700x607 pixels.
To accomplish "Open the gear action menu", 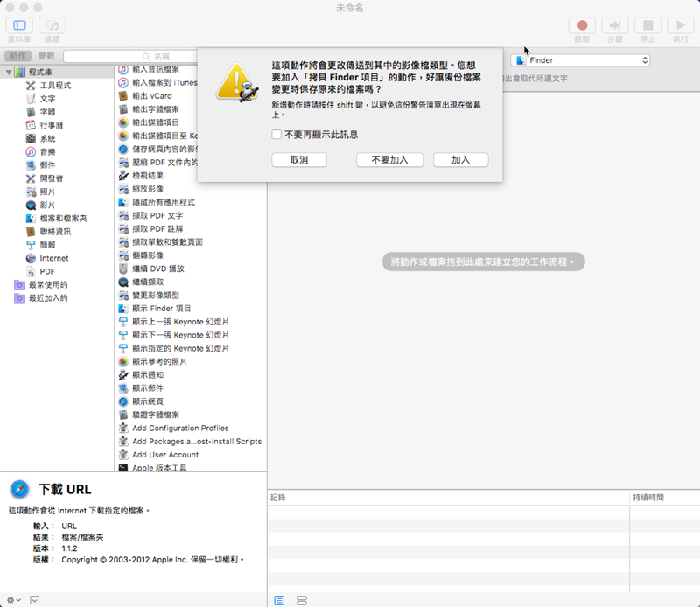I will [13, 600].
